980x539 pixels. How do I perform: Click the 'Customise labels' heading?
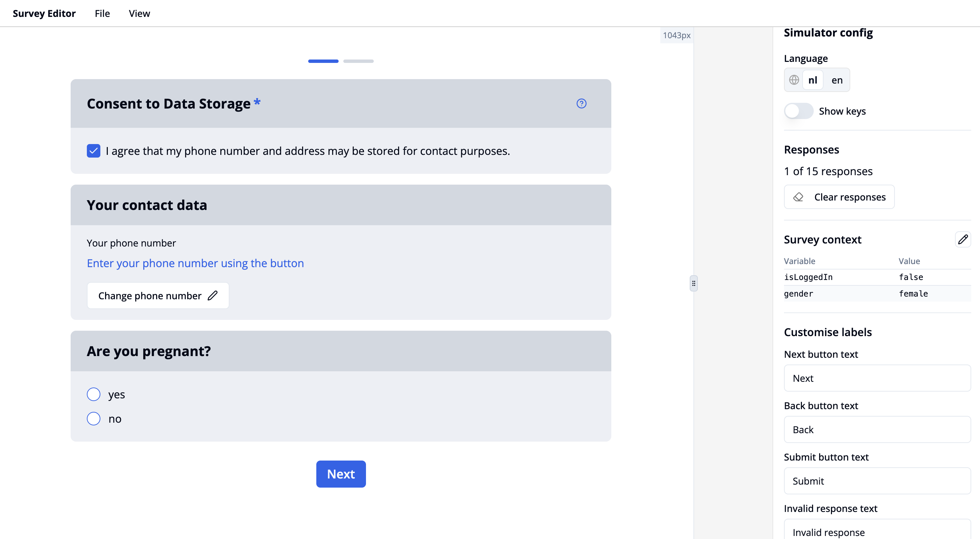828,332
